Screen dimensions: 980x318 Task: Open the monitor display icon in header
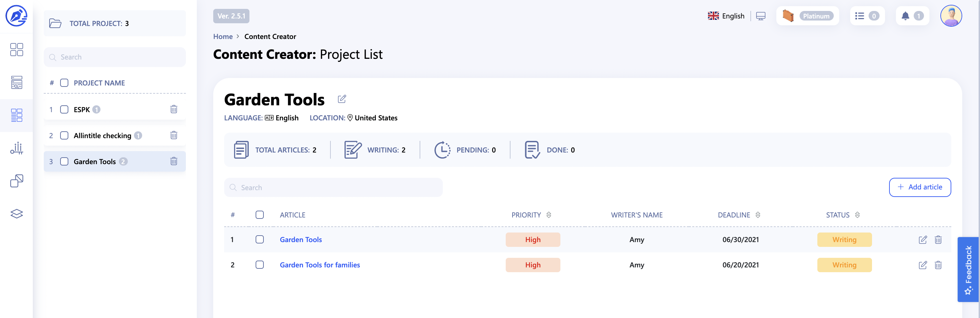coord(761,16)
